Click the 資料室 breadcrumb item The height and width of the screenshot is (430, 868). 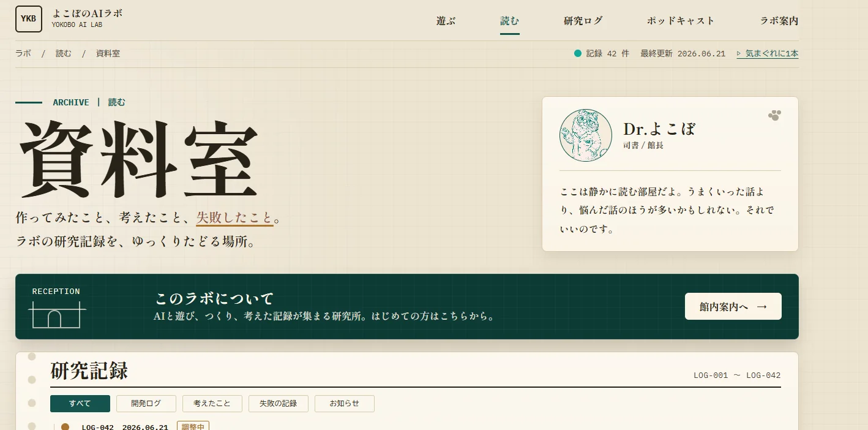coord(108,54)
